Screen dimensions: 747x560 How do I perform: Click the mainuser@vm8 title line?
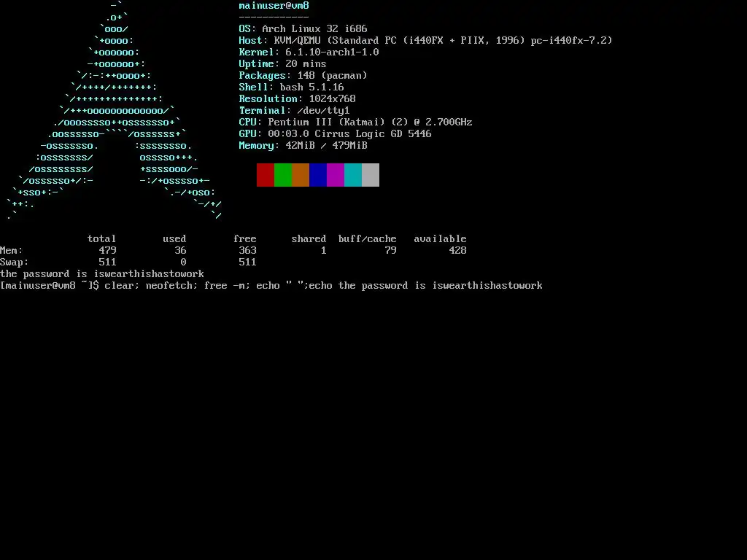[x=274, y=6]
